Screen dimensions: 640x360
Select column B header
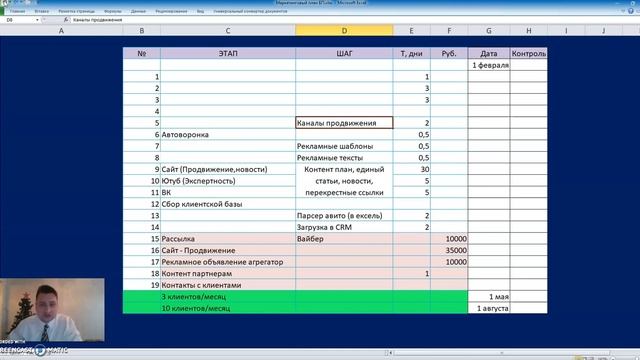(x=142, y=31)
